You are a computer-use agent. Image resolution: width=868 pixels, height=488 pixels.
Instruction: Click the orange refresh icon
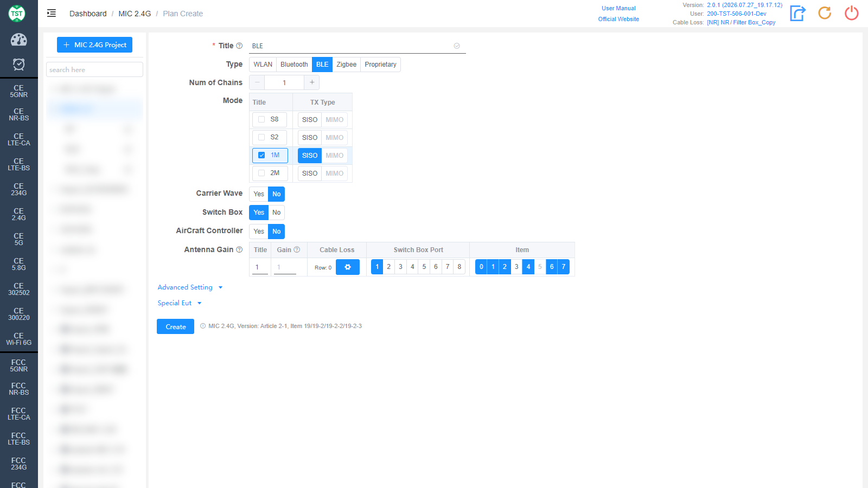pyautogui.click(x=825, y=13)
